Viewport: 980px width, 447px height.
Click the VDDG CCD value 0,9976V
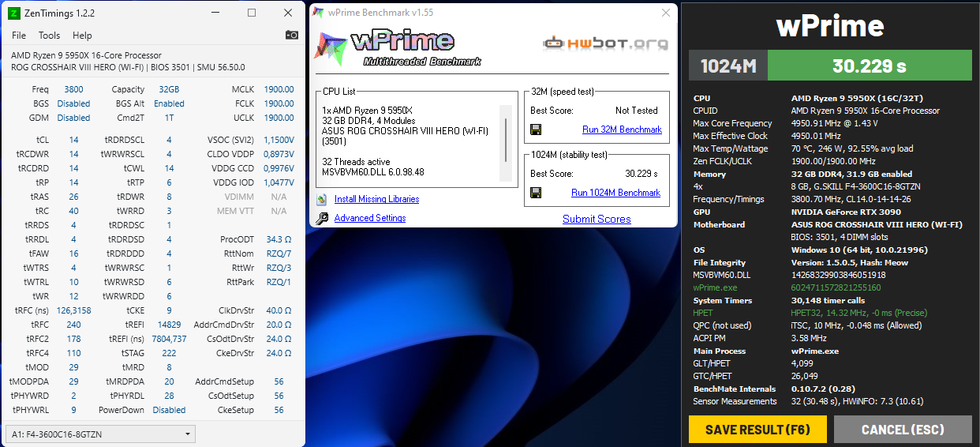coord(279,168)
